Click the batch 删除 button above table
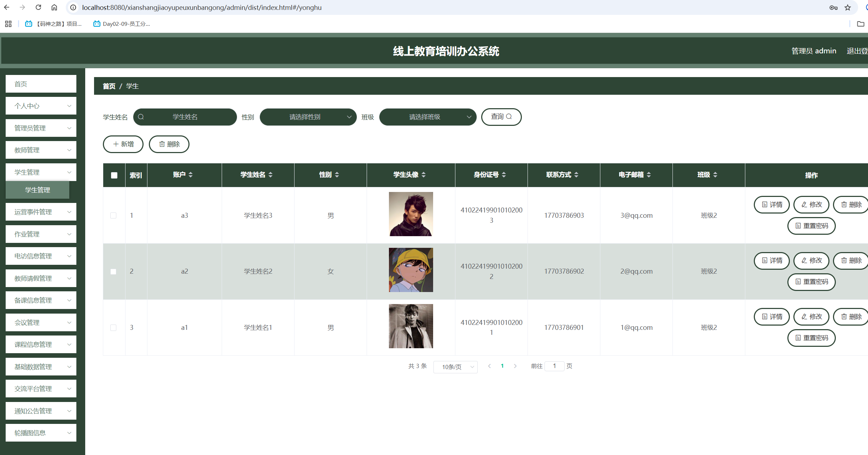Image resolution: width=868 pixels, height=455 pixels. (169, 144)
